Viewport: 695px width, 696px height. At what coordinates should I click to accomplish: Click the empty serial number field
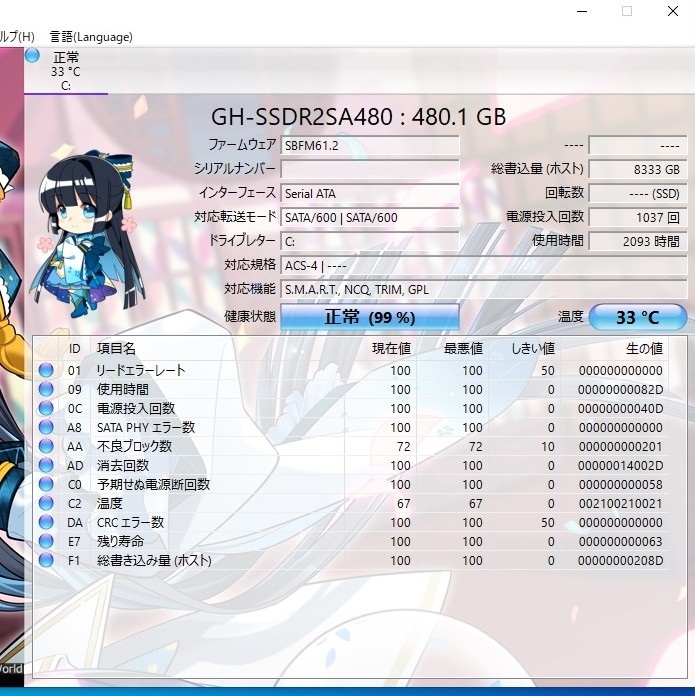point(370,170)
